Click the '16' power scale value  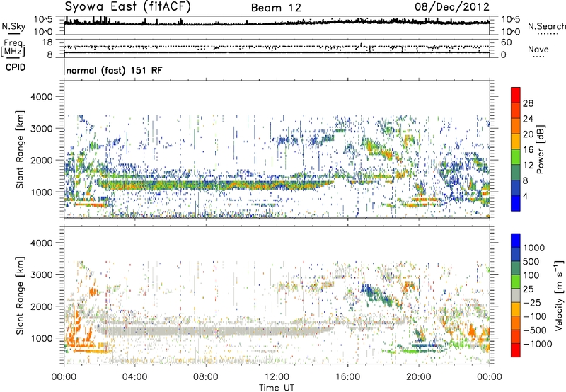[528, 150]
